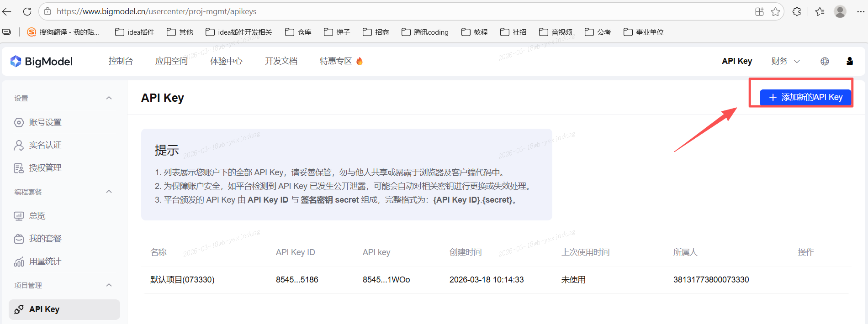
Task: Collapse the 设置 sidebar section
Action: (109, 98)
